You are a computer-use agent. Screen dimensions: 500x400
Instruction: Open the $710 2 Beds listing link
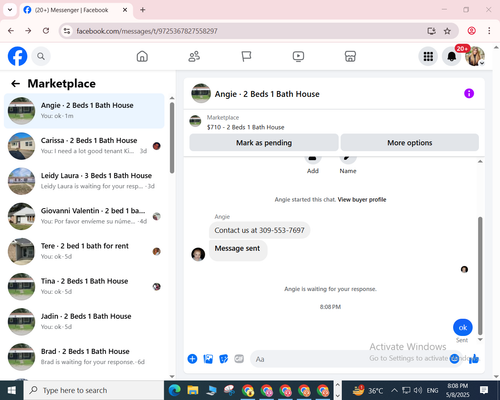click(x=245, y=127)
